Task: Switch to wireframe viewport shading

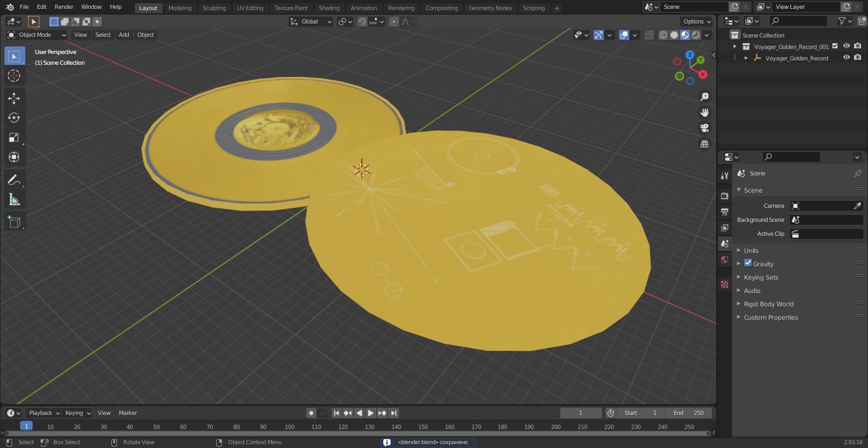Action: click(x=663, y=35)
